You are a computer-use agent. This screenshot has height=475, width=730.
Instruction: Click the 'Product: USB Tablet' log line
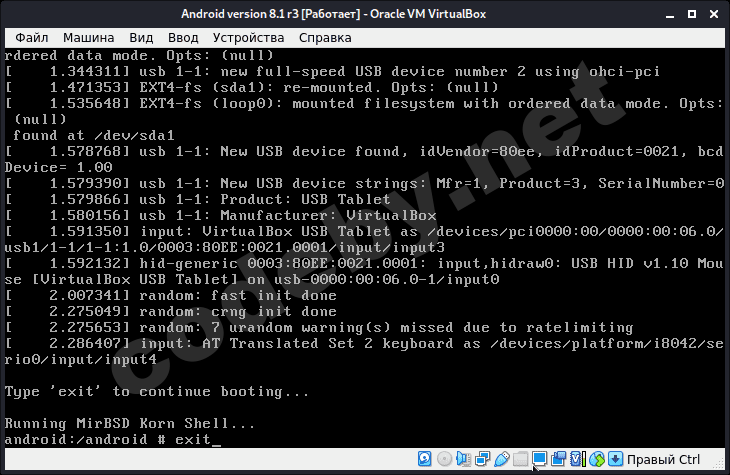(x=198, y=199)
